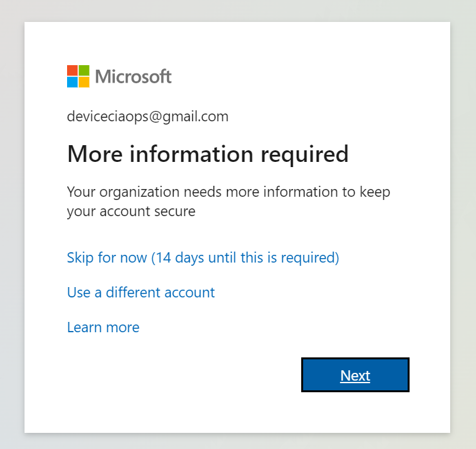
Task: Click the 'More information required' heading
Action: click(208, 154)
